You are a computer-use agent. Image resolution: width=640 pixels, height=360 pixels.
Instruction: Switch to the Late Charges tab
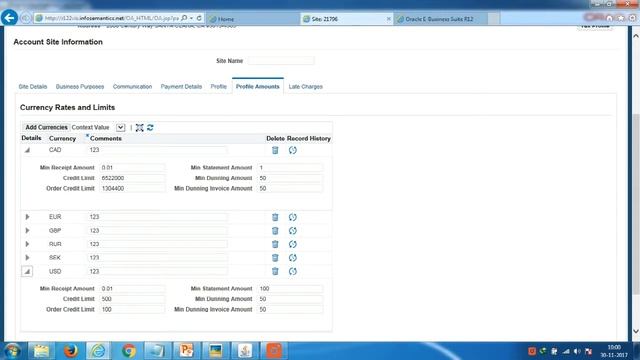(305, 87)
